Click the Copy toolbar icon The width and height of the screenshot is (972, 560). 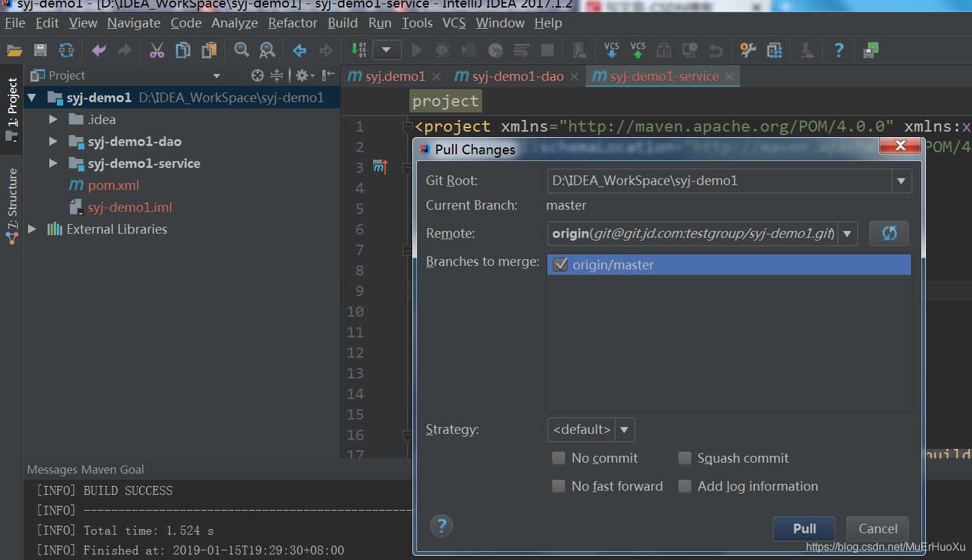click(x=183, y=50)
